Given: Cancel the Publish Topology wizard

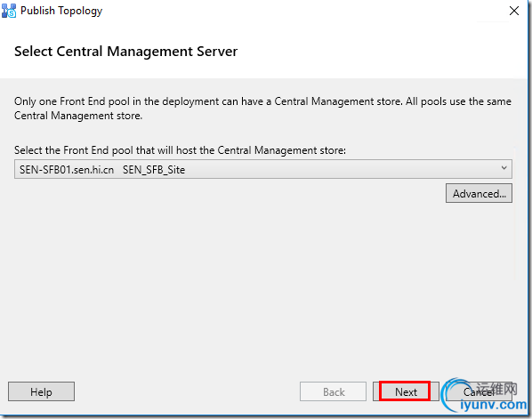Looking at the screenshot, I should tap(479, 391).
